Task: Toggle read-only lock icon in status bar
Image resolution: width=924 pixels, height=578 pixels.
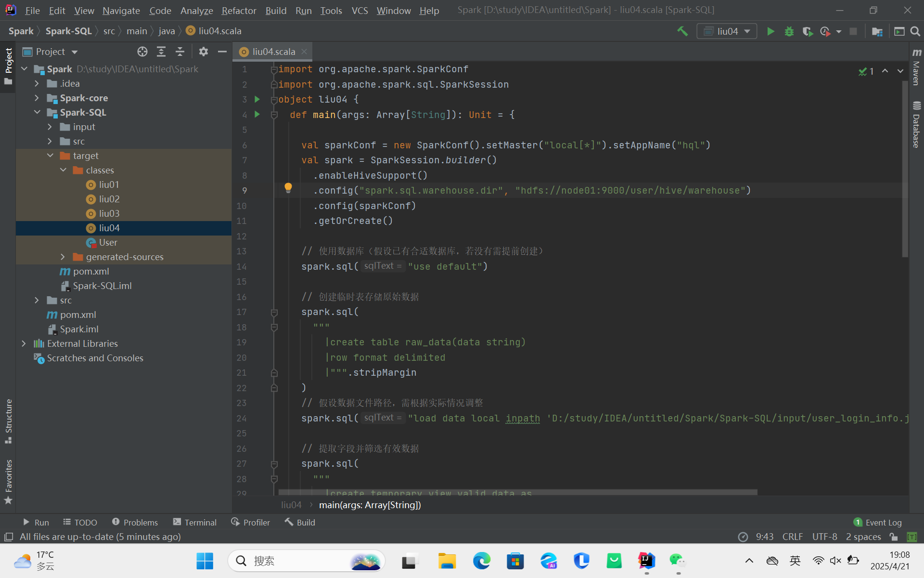Action: point(894,537)
